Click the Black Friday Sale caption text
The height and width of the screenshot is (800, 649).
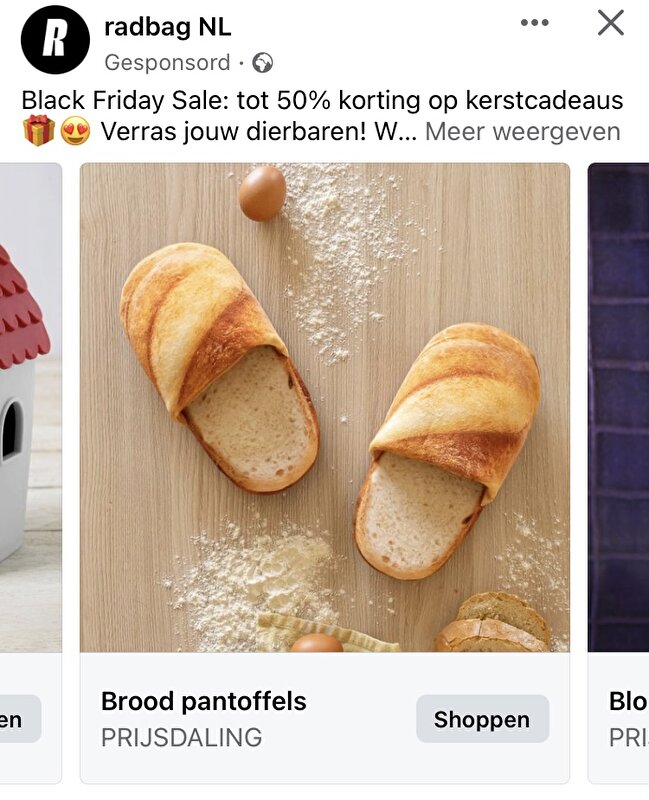322,100
